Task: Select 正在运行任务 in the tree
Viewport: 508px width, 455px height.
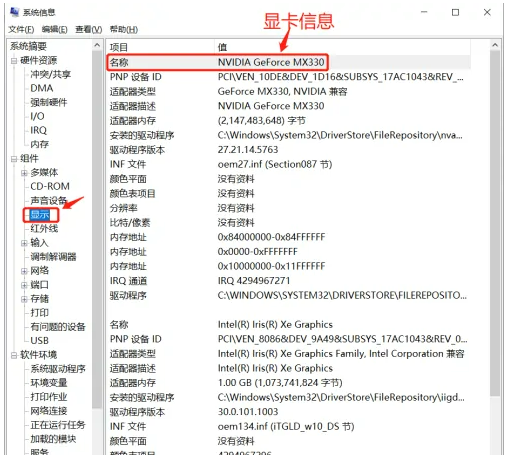Action: tap(58, 425)
